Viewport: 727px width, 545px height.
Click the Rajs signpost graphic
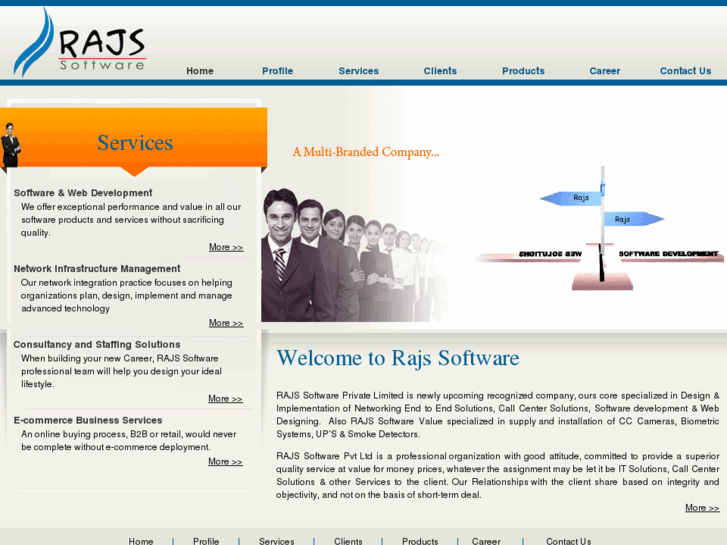coord(602,227)
